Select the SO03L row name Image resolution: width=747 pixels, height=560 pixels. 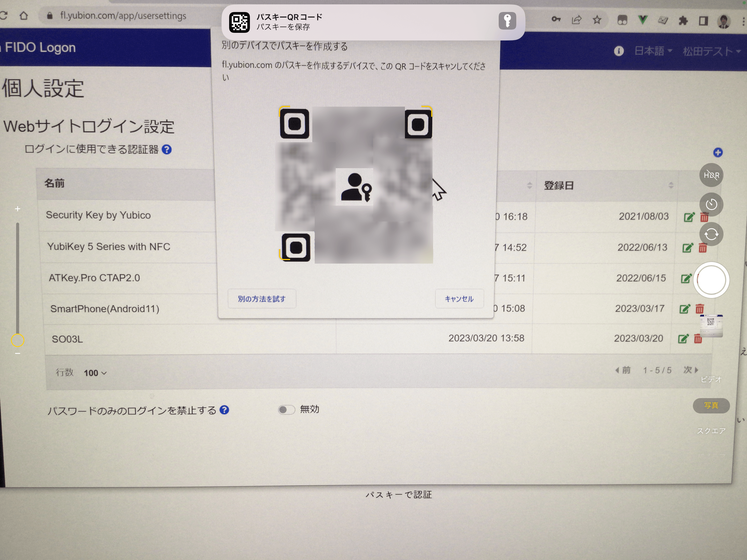click(67, 339)
